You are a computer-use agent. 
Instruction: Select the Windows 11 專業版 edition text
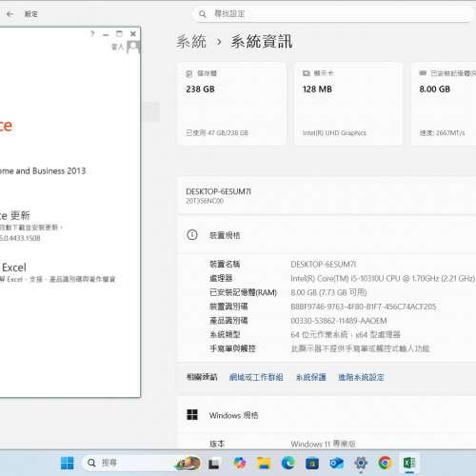tap(323, 444)
